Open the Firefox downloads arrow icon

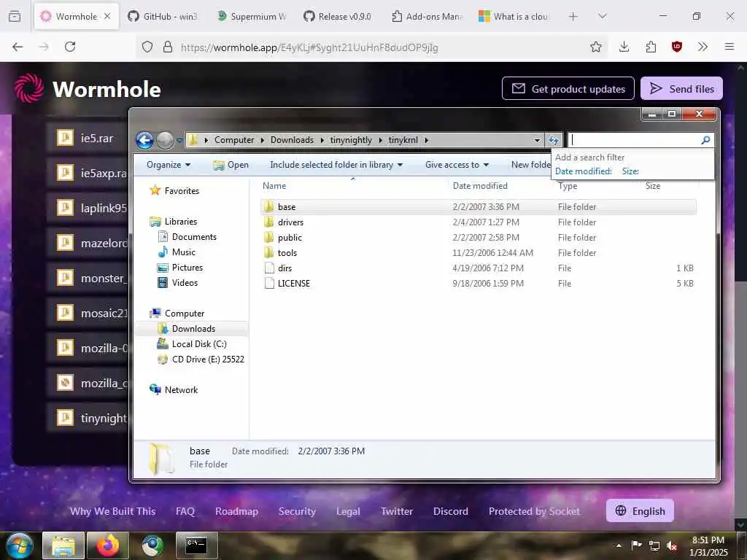624,47
